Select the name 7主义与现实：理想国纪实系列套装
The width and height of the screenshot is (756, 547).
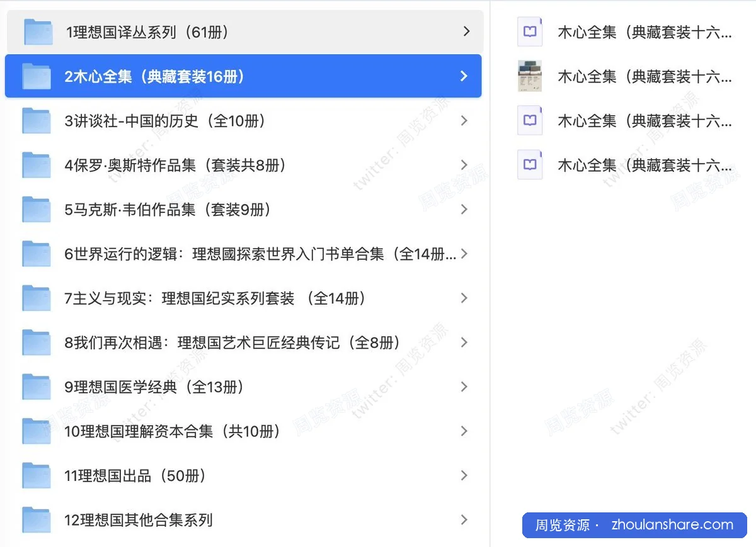point(215,298)
